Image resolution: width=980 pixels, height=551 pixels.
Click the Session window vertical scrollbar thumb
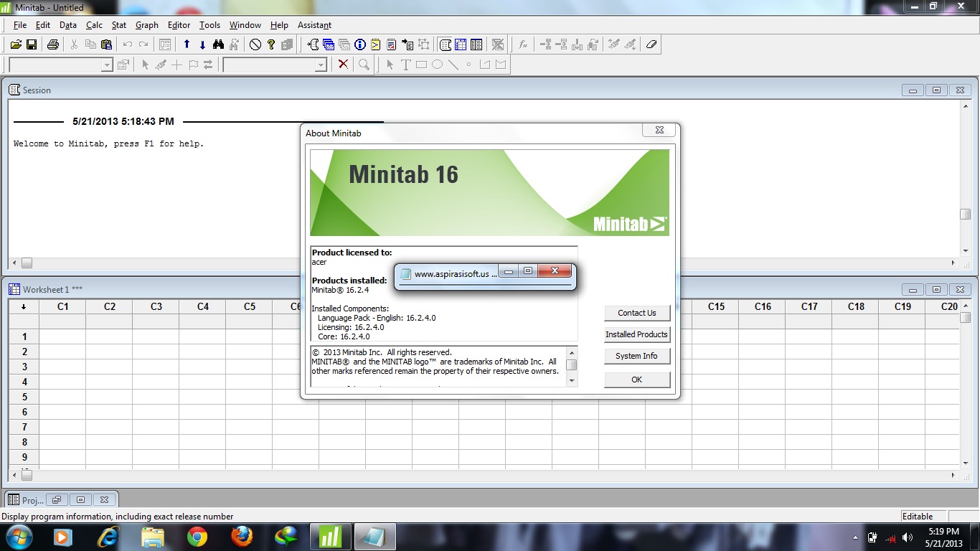pyautogui.click(x=965, y=215)
